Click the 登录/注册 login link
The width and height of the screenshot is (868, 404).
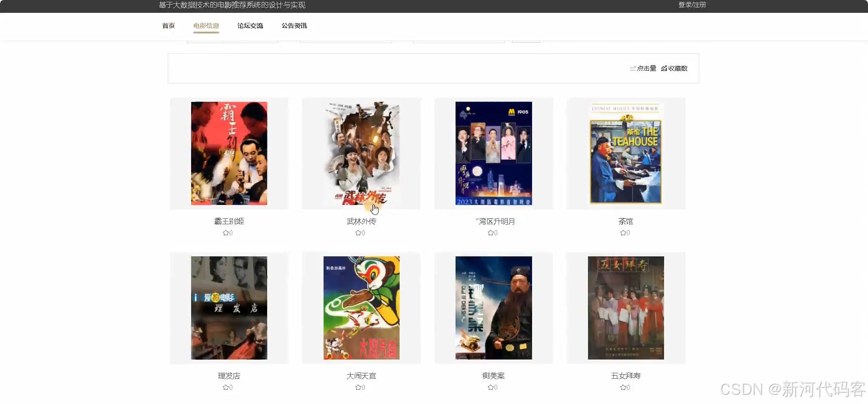click(x=692, y=5)
